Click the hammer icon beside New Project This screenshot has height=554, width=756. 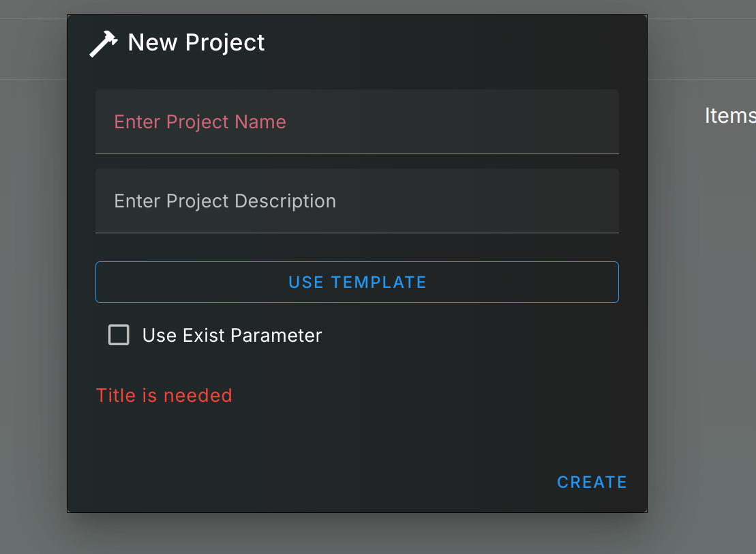click(x=104, y=44)
